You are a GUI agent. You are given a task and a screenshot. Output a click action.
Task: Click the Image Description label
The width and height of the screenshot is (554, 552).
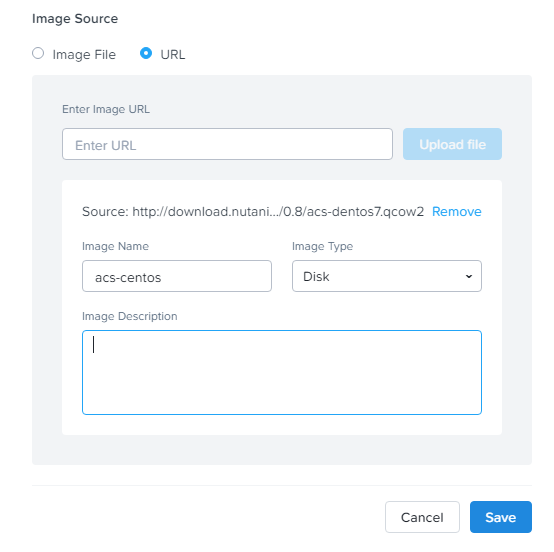(x=130, y=316)
